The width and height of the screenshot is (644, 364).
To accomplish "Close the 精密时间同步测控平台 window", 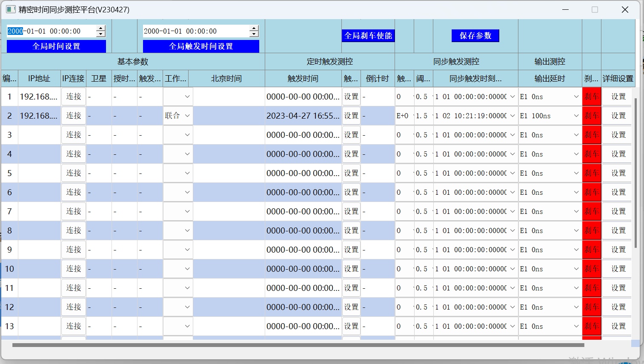I will pyautogui.click(x=625, y=9).
